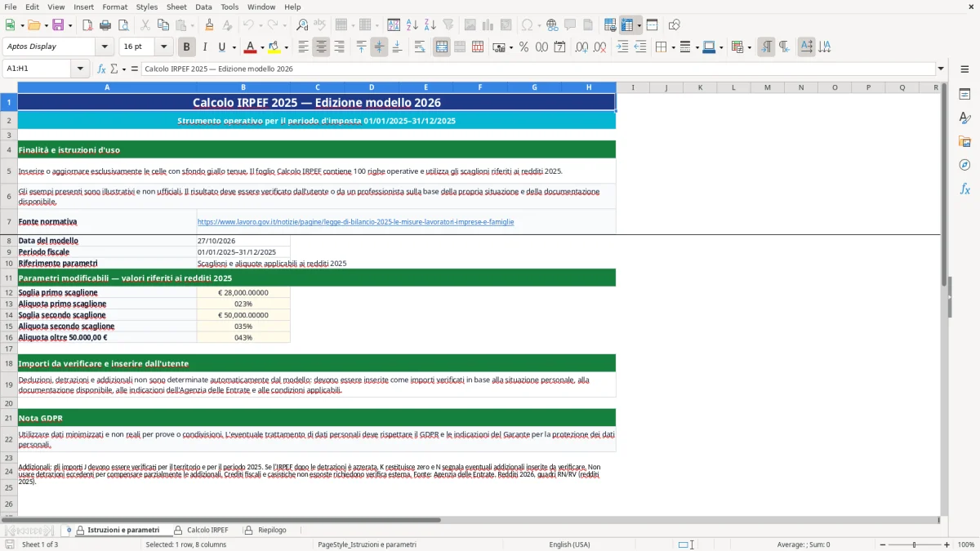980x551 pixels.
Task: Open the Styles menu
Action: [x=147, y=7]
